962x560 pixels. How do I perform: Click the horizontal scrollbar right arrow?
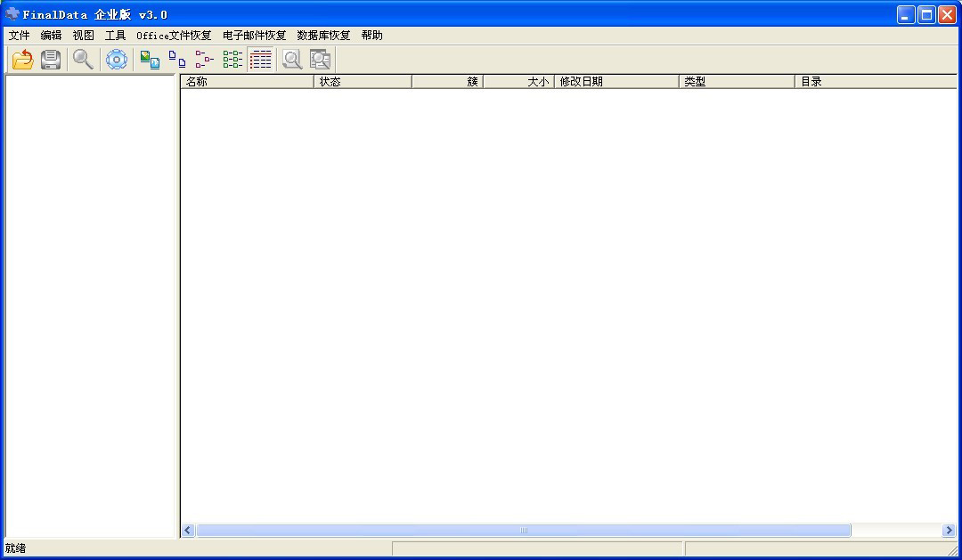coord(948,530)
